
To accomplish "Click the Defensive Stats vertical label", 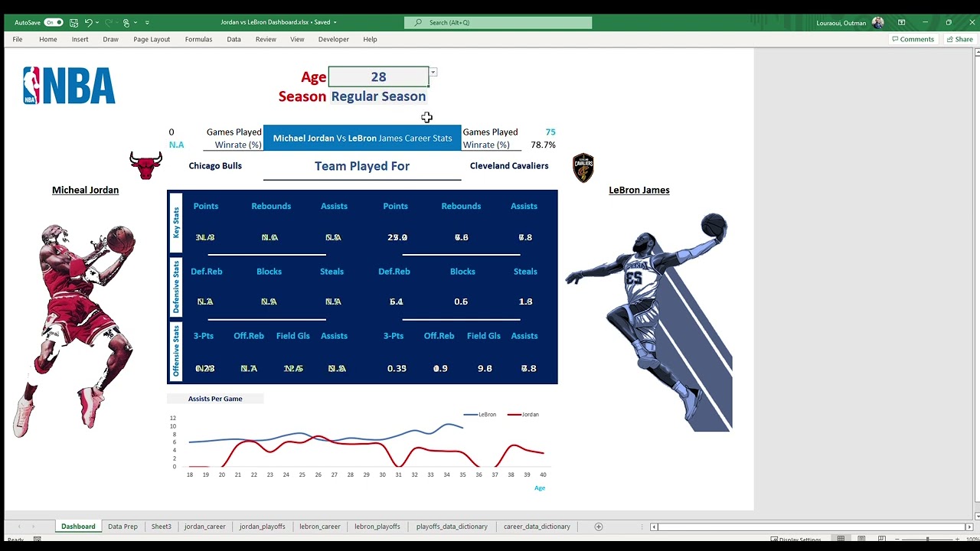I will point(176,287).
